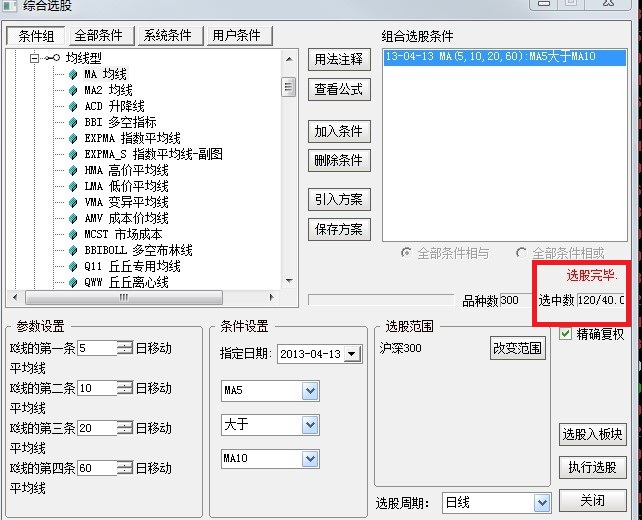Click the HMA 高价平均线 cube icon
Screen dimensions: 642x520
pos(73,170)
